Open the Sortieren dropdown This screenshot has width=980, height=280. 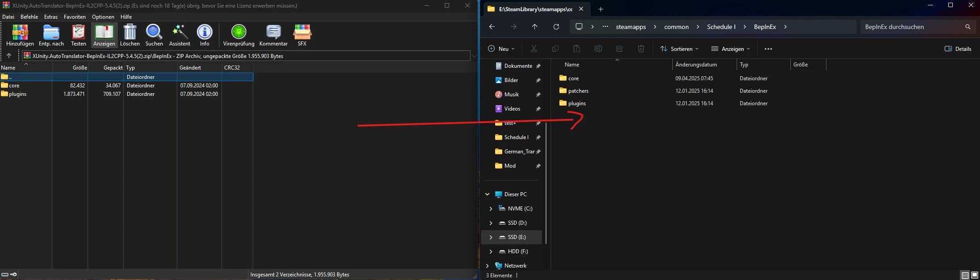click(679, 49)
